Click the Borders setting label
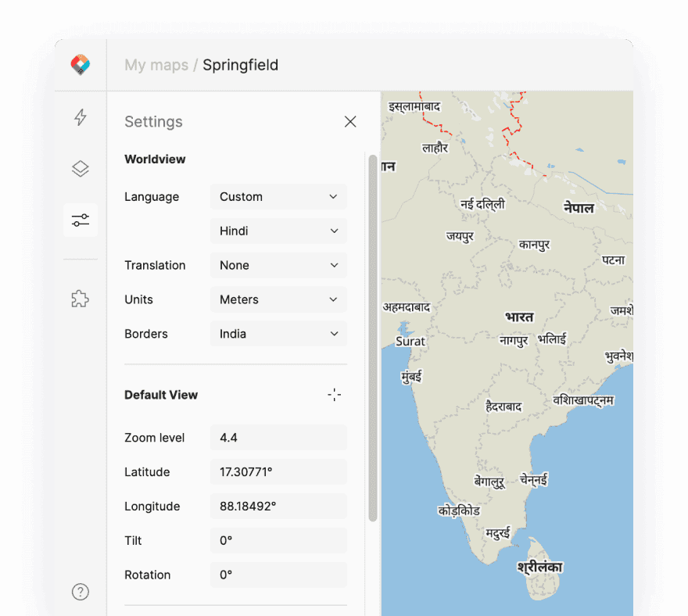Viewport: 688px width, 616px height. tap(146, 334)
